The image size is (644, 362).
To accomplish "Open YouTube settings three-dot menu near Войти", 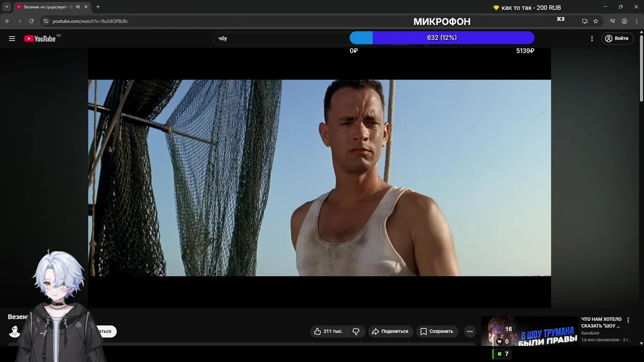I will 592,38.
